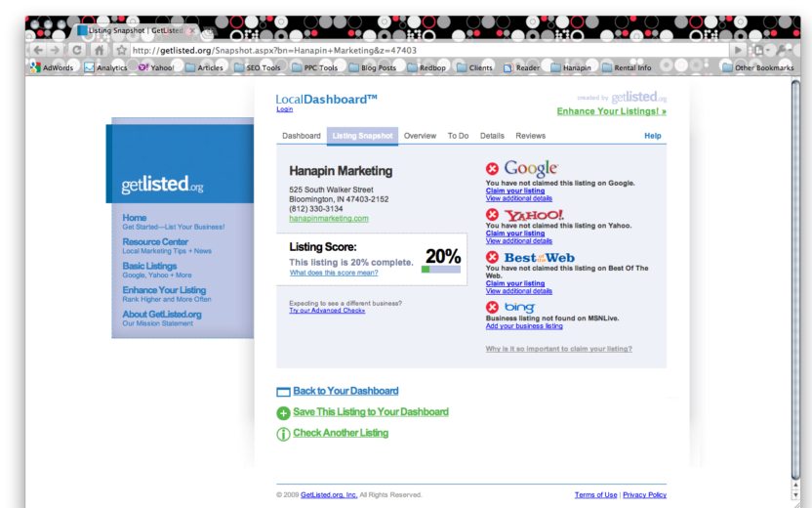Click Add your business listing link
Image resolution: width=812 pixels, height=508 pixels.
point(524,326)
